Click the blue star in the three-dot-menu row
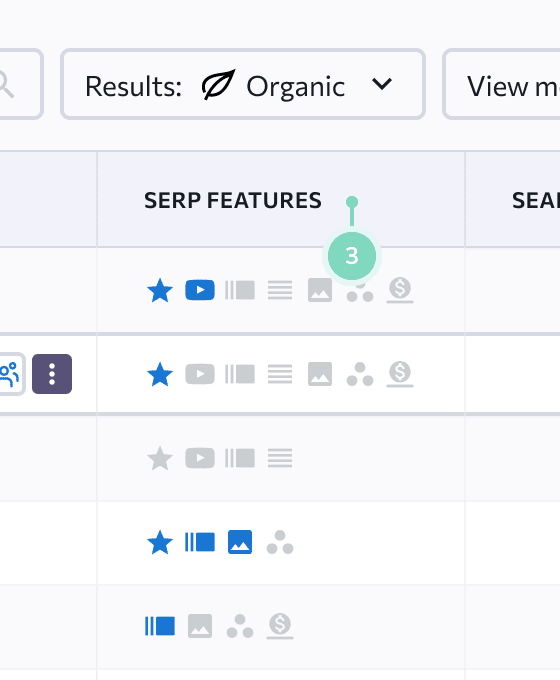The width and height of the screenshot is (560, 680). click(160, 374)
